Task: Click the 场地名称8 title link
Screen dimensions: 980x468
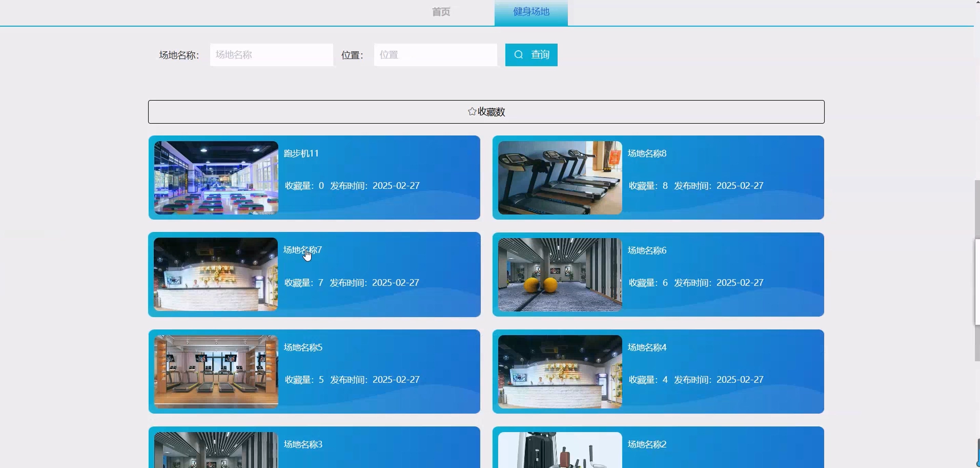Action: tap(647, 154)
